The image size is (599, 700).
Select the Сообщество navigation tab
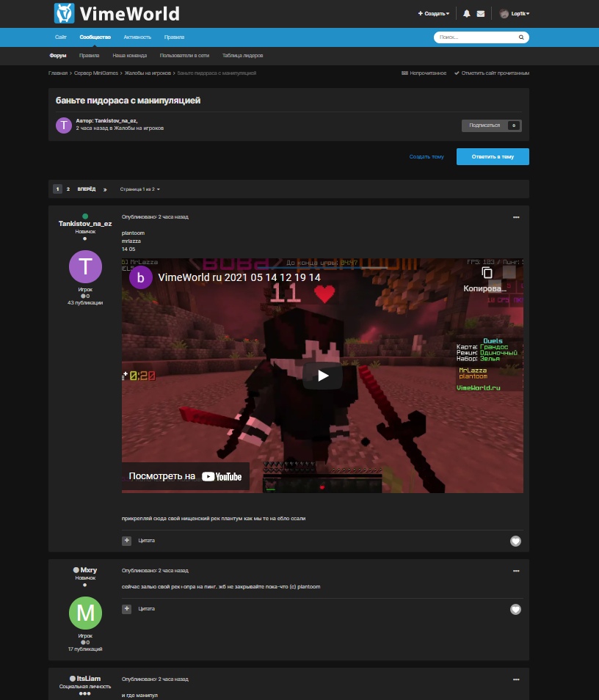click(95, 37)
